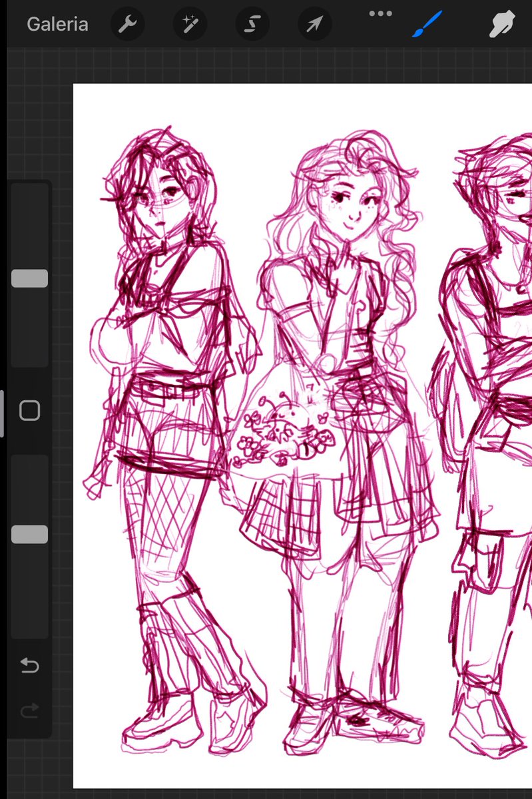Redo with the redo arrow

pos(30,711)
